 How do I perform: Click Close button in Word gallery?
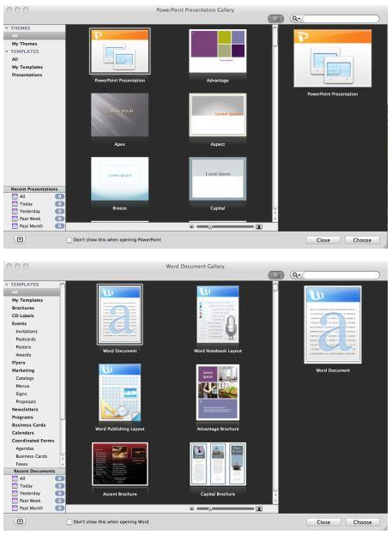323,522
